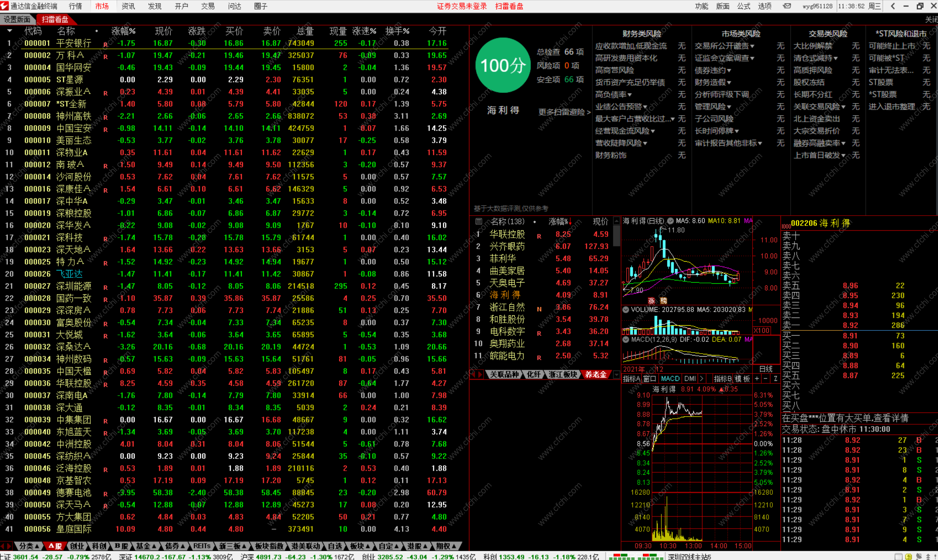This screenshot has height=560, width=938.
Task: Expand more indicators arrow after DMI
Action: coord(701,379)
